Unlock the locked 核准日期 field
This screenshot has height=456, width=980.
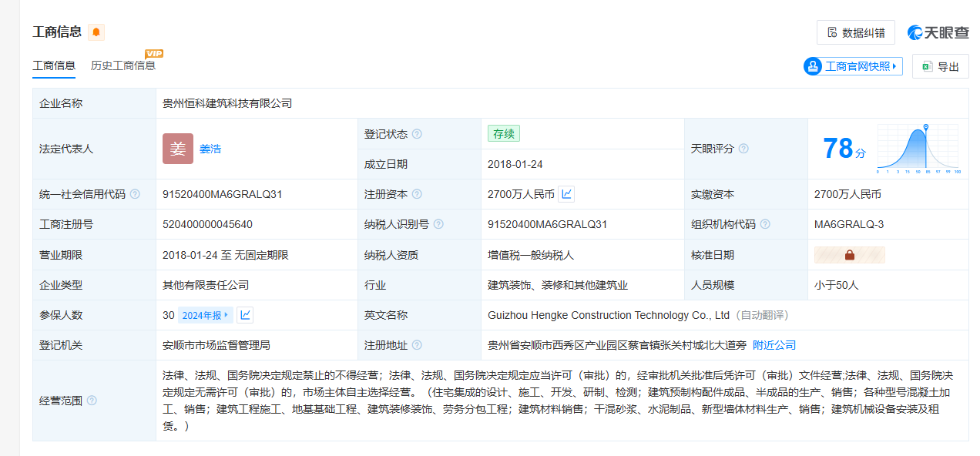pyautogui.click(x=849, y=255)
